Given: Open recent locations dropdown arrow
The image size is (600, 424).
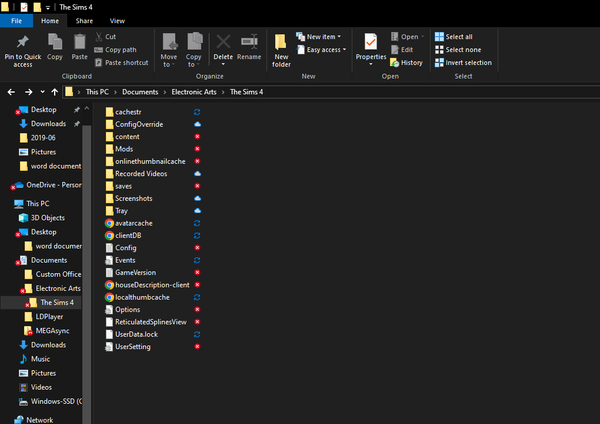Looking at the screenshot, I should (x=42, y=92).
